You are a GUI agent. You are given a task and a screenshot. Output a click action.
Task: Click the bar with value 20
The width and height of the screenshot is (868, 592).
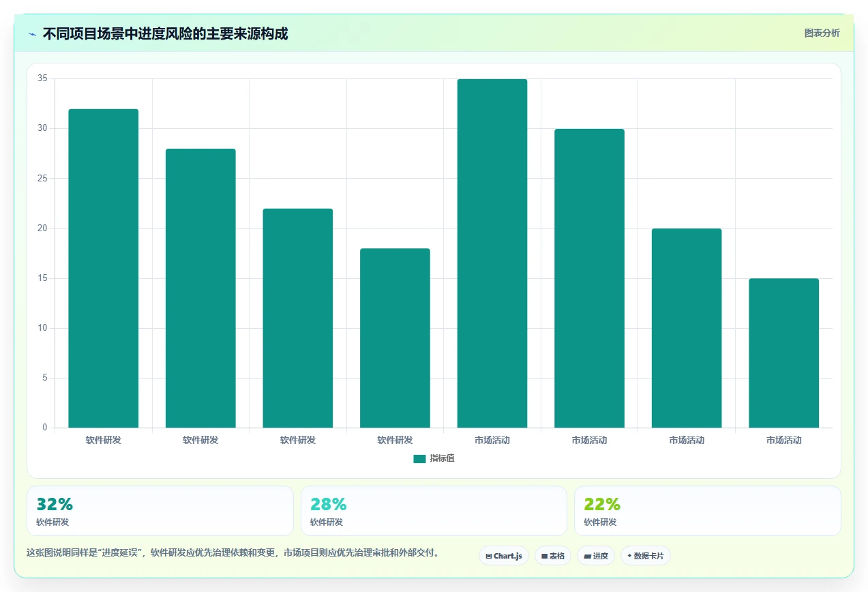click(x=687, y=328)
